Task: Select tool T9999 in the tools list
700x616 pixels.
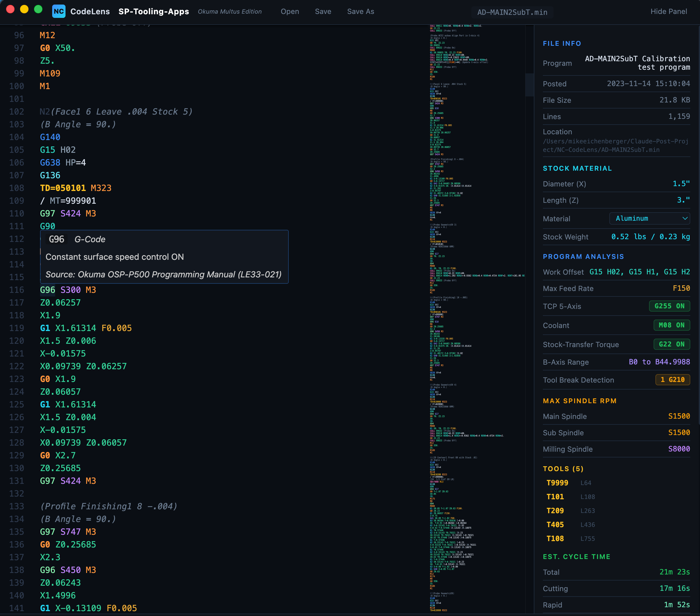Action: click(x=557, y=483)
